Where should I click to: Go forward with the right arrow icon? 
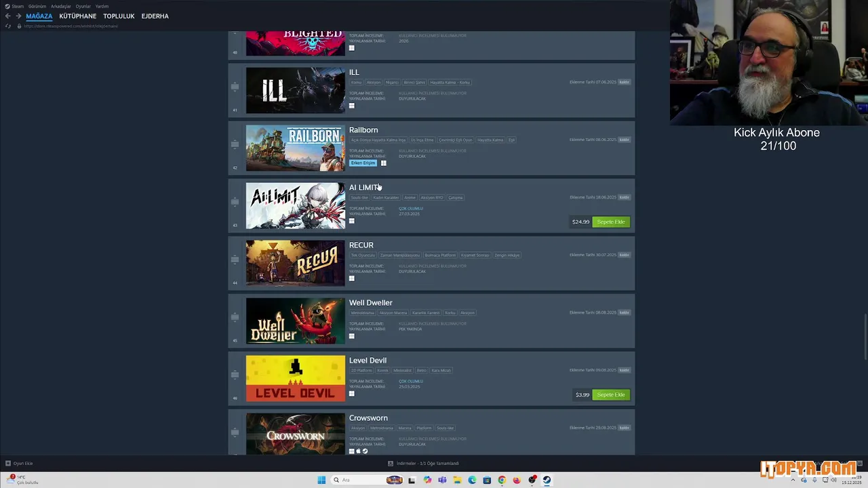click(x=18, y=16)
